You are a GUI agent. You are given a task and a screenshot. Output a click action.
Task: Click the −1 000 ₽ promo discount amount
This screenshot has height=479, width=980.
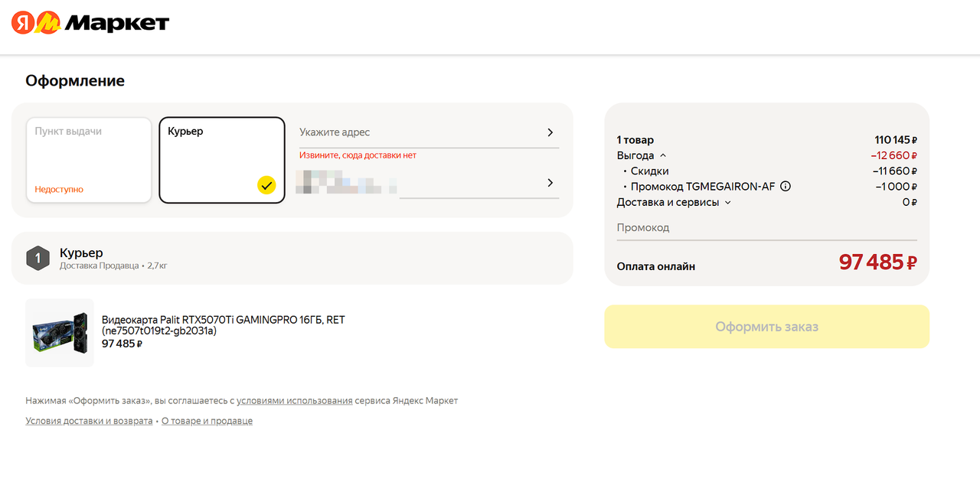[x=896, y=187]
